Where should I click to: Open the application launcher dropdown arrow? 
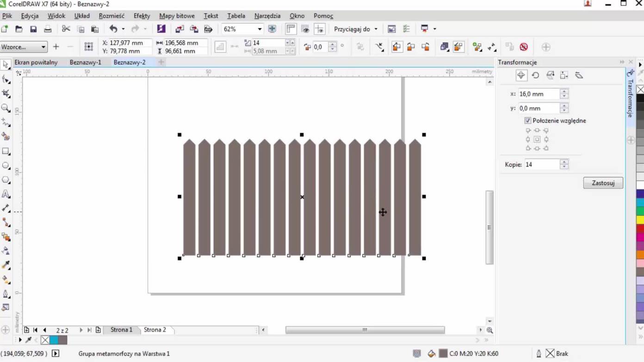coord(434,29)
